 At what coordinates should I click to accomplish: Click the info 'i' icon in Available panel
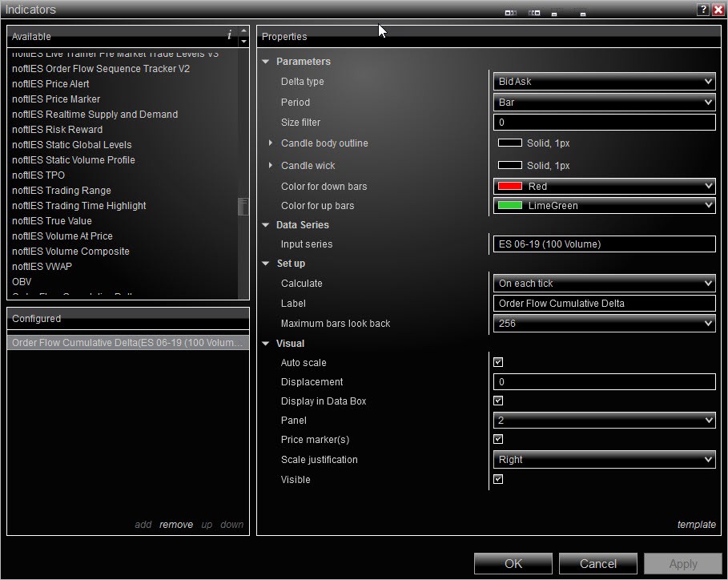230,35
